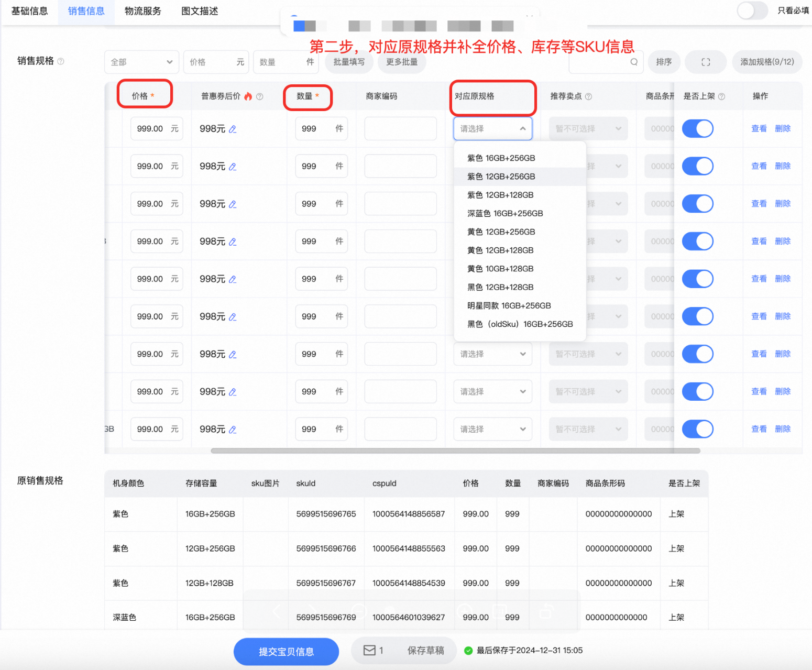The height and width of the screenshot is (670, 812).
Task: Click the horizontal table scrollbar
Action: [455, 451]
